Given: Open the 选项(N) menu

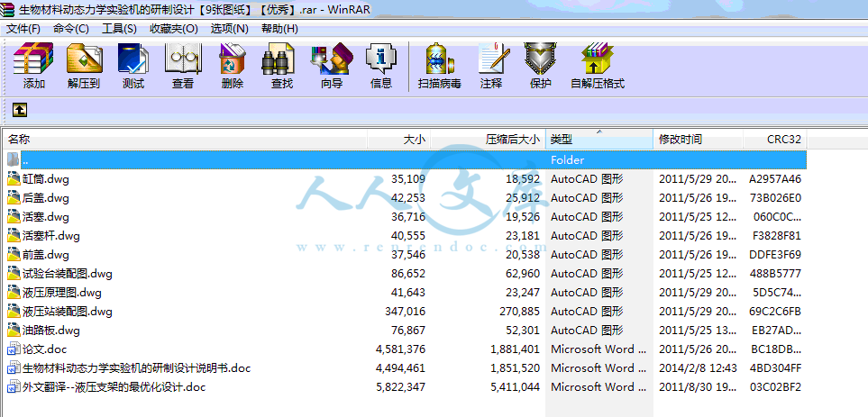Looking at the screenshot, I should click(x=229, y=29).
